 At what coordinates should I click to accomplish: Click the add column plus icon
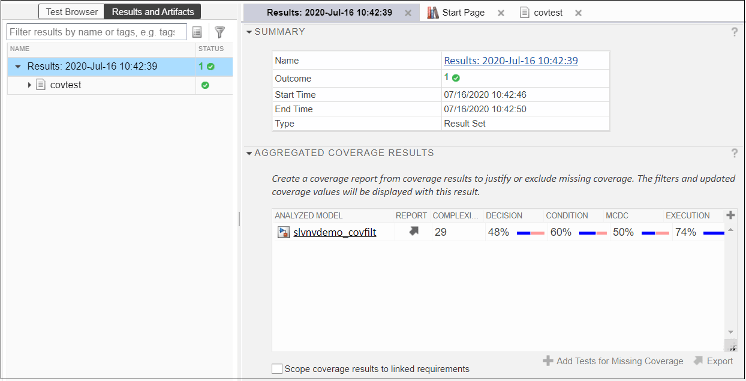731,215
